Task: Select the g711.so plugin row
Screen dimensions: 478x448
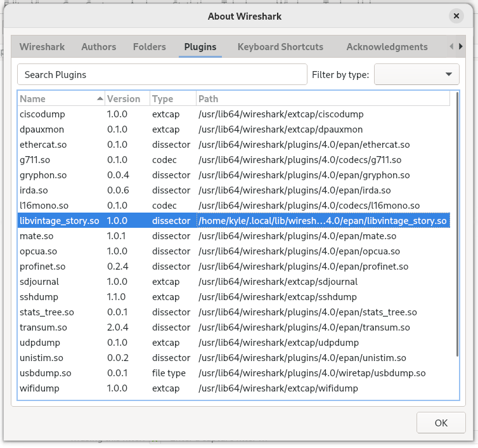Action: click(x=234, y=160)
